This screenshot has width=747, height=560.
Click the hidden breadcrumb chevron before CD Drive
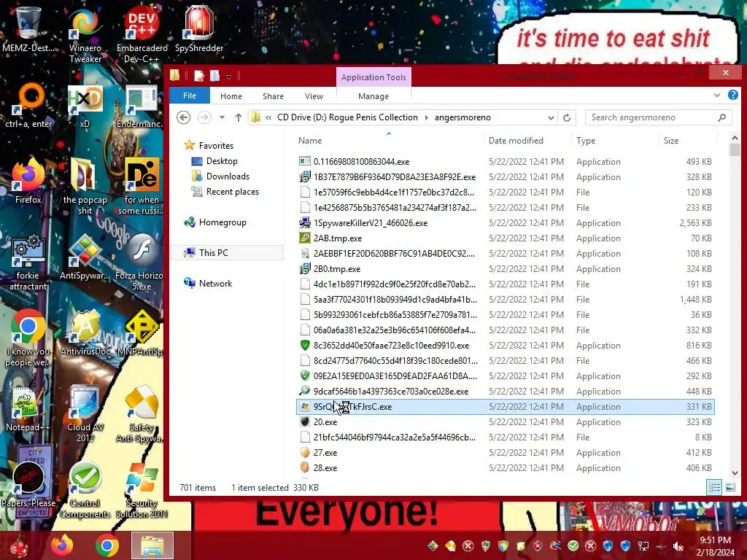[268, 117]
